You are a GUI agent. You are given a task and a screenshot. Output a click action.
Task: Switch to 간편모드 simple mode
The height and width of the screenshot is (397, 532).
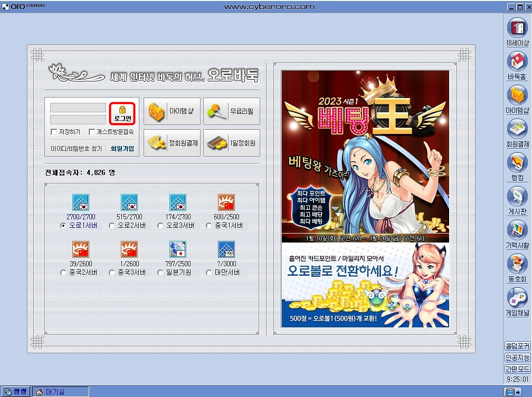(517, 369)
